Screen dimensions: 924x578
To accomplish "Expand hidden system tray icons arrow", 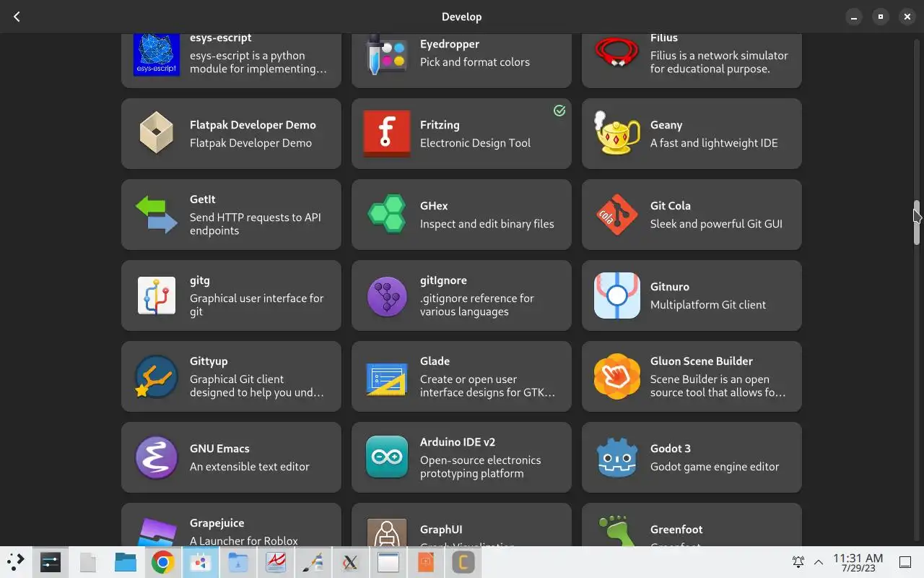I will point(819,561).
